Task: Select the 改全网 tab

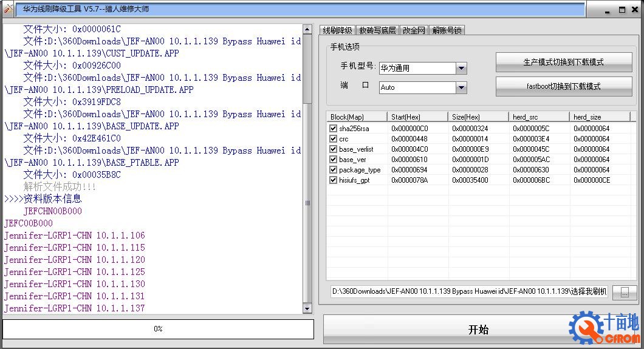Action: point(414,30)
